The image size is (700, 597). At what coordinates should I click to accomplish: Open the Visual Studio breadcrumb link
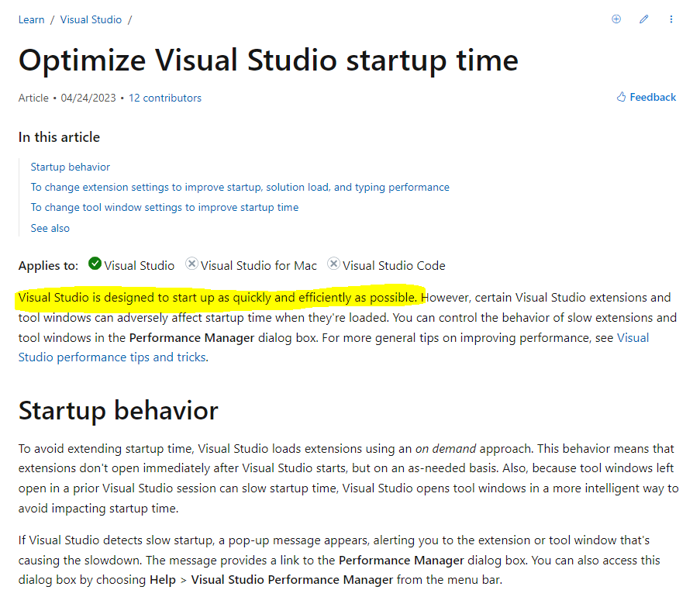91,19
